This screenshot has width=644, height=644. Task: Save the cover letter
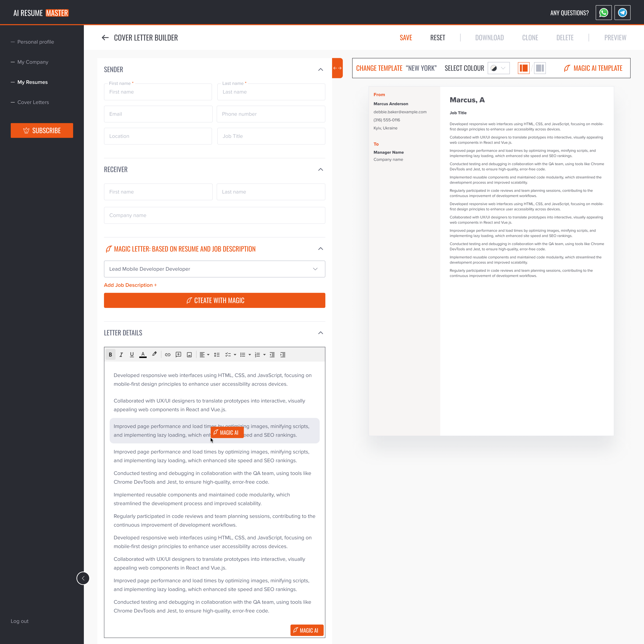pyautogui.click(x=406, y=38)
